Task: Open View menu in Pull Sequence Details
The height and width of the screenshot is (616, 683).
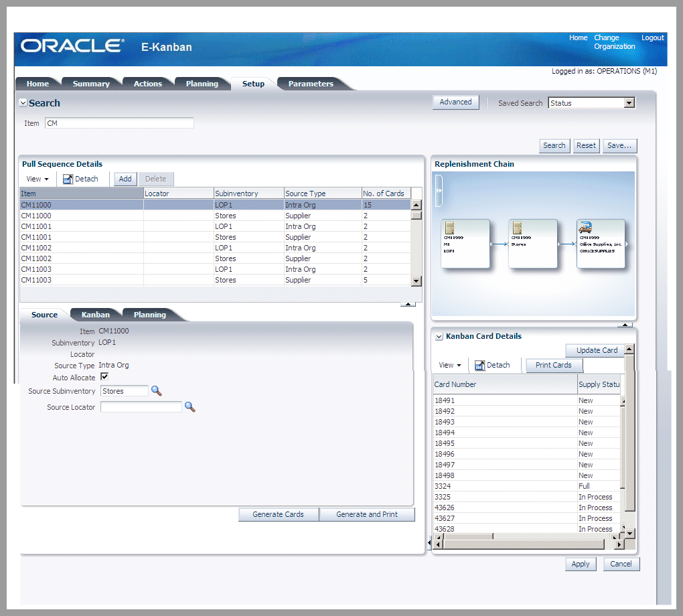Action: pyautogui.click(x=37, y=179)
